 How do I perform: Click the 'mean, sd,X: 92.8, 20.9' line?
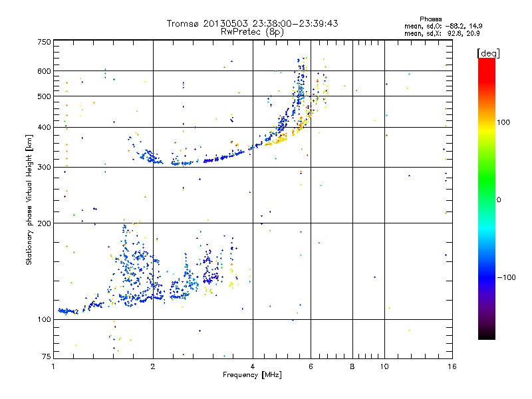point(442,33)
